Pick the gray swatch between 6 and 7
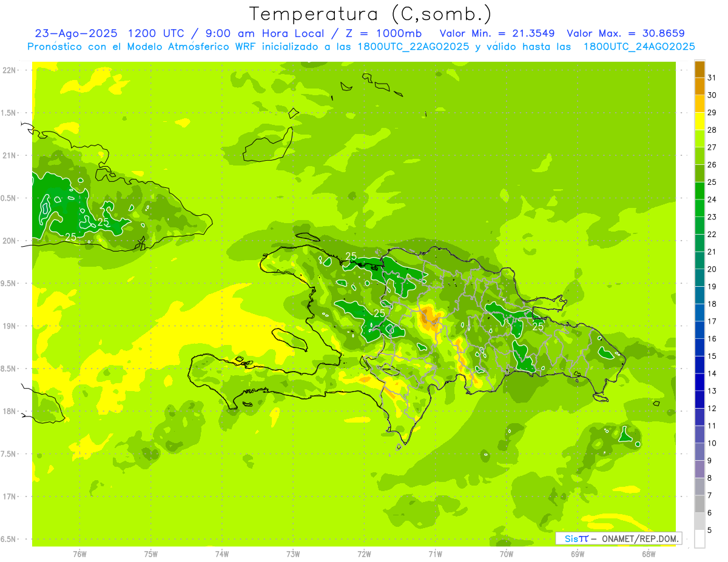Screen dimensions: 728x562 point(699,504)
